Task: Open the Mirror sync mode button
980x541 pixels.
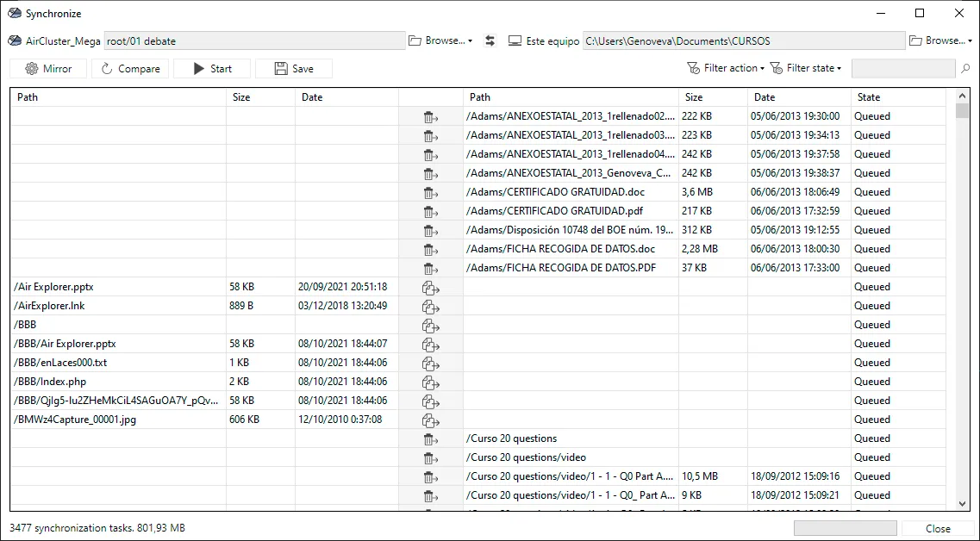Action: pos(48,69)
